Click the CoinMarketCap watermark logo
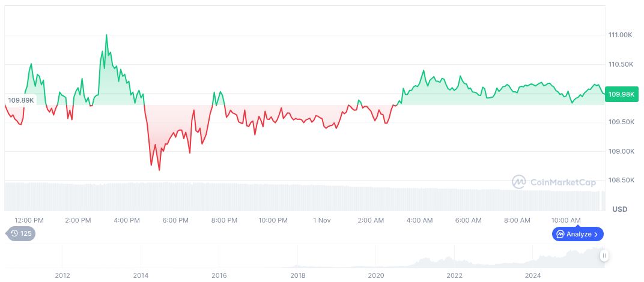Viewport: 644px width, 282px height. 519,181
